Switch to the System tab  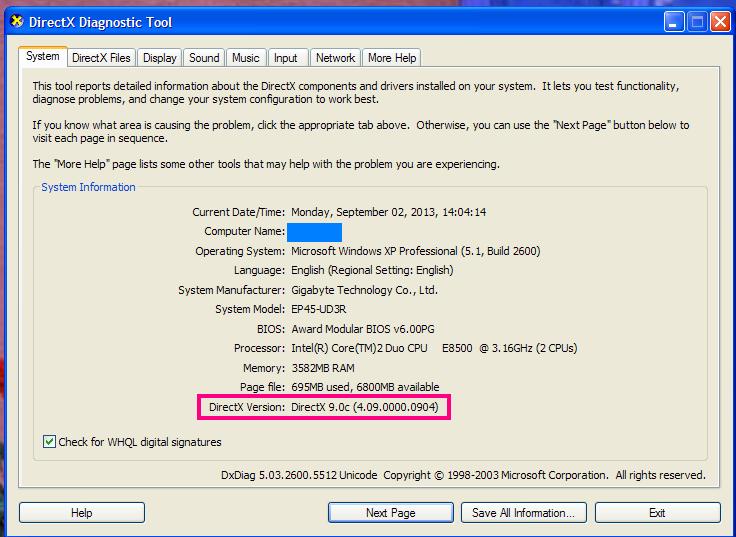pos(43,56)
